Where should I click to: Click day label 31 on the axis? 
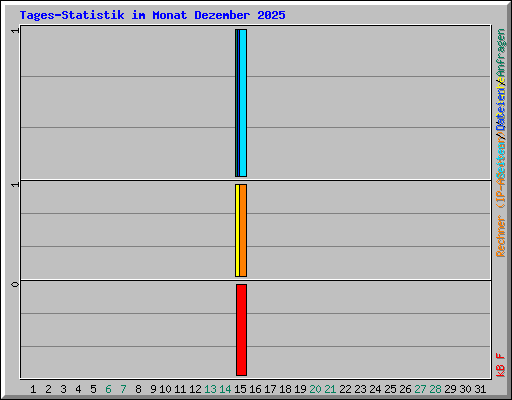click(480, 389)
